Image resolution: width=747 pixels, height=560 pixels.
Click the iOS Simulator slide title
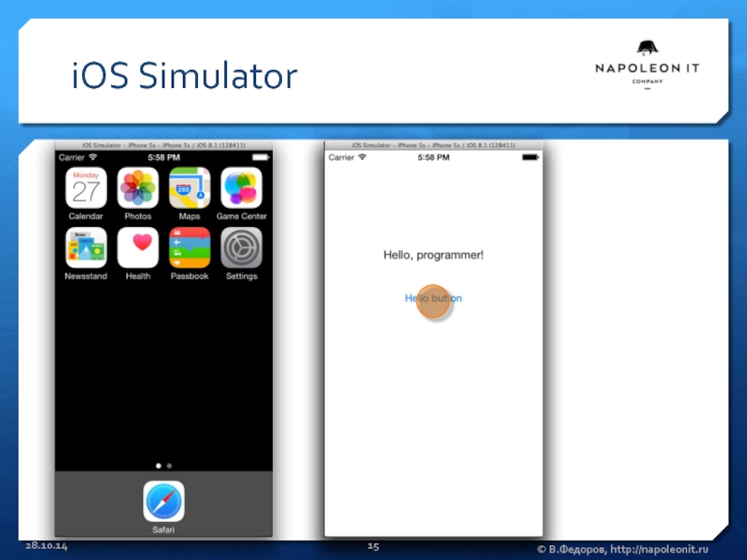coord(184,76)
